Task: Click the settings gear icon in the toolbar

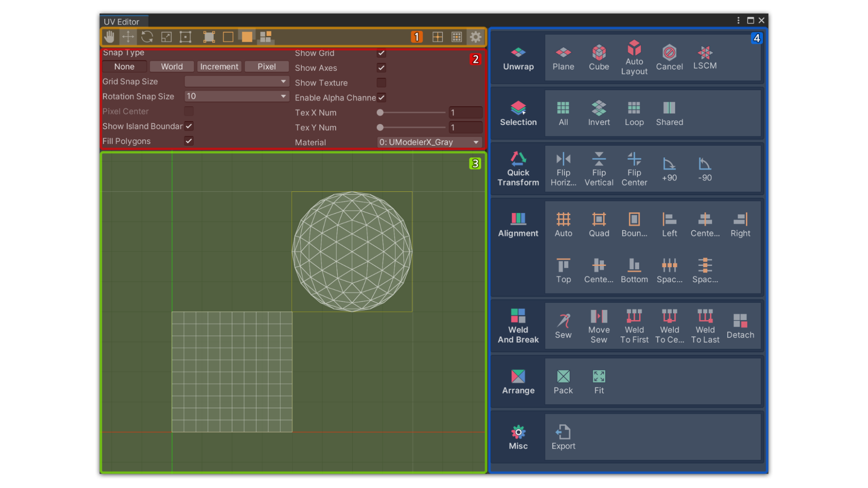Action: (x=475, y=37)
